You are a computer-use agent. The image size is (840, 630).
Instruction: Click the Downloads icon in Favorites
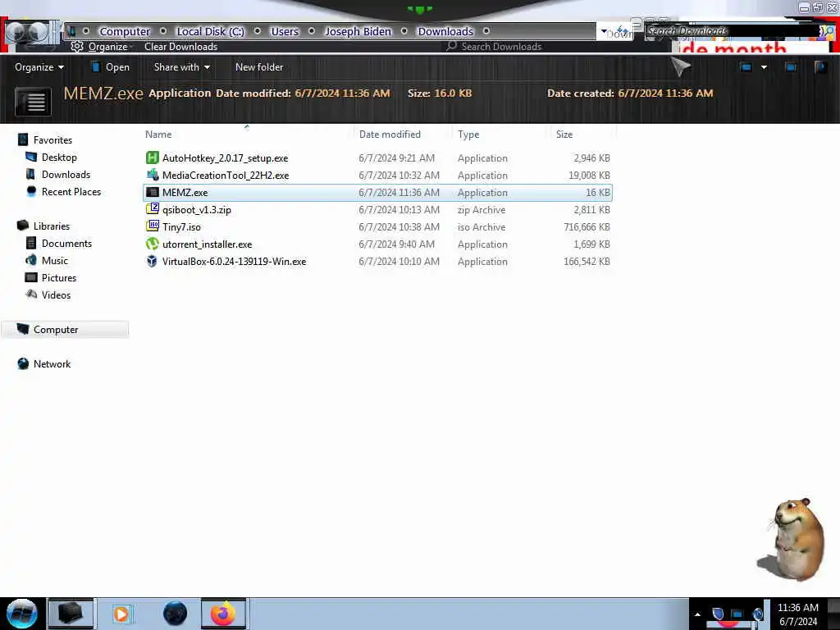pos(31,174)
